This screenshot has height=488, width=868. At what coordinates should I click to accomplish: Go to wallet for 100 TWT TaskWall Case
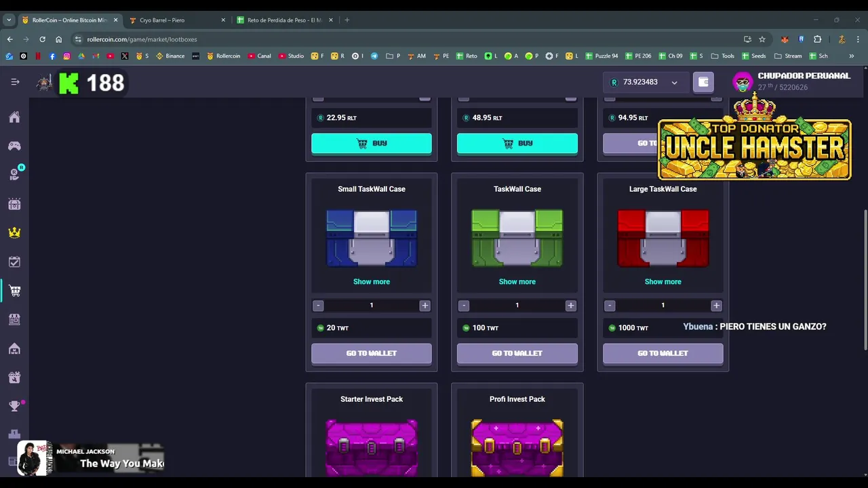(x=517, y=354)
